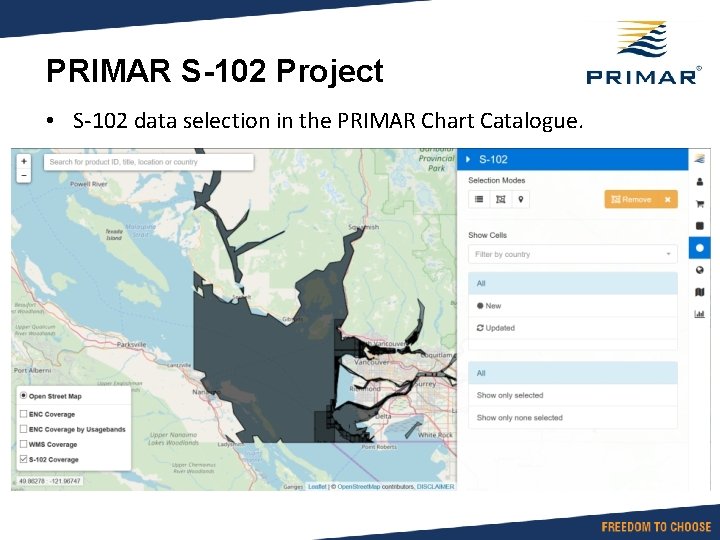720x540 pixels.
Task: Enable the WMS Coverage checkbox
Action: pos(23,444)
